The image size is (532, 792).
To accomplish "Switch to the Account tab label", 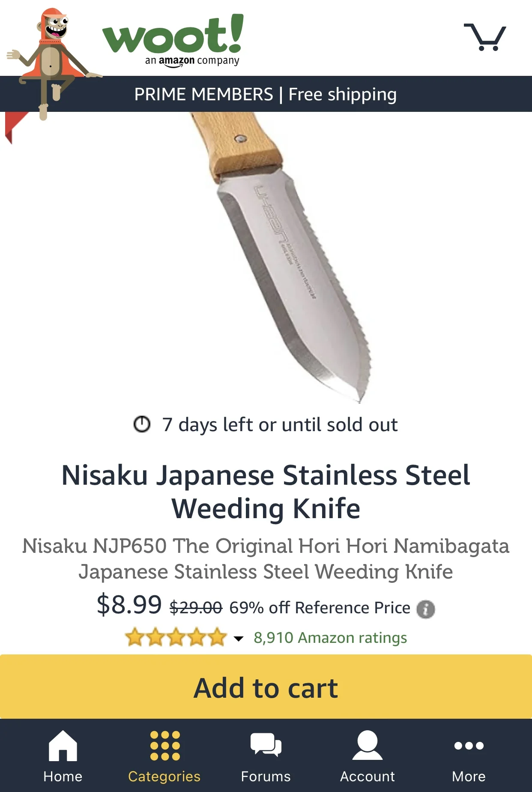I will click(368, 777).
